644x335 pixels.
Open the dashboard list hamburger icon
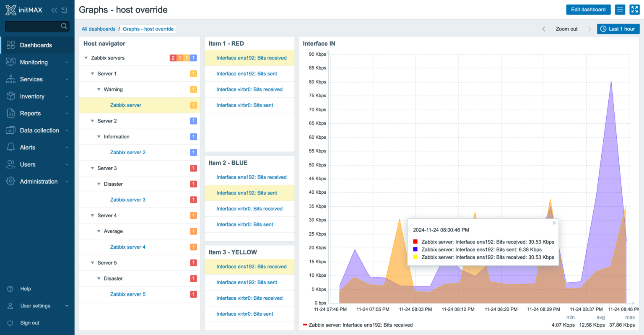pyautogui.click(x=620, y=9)
